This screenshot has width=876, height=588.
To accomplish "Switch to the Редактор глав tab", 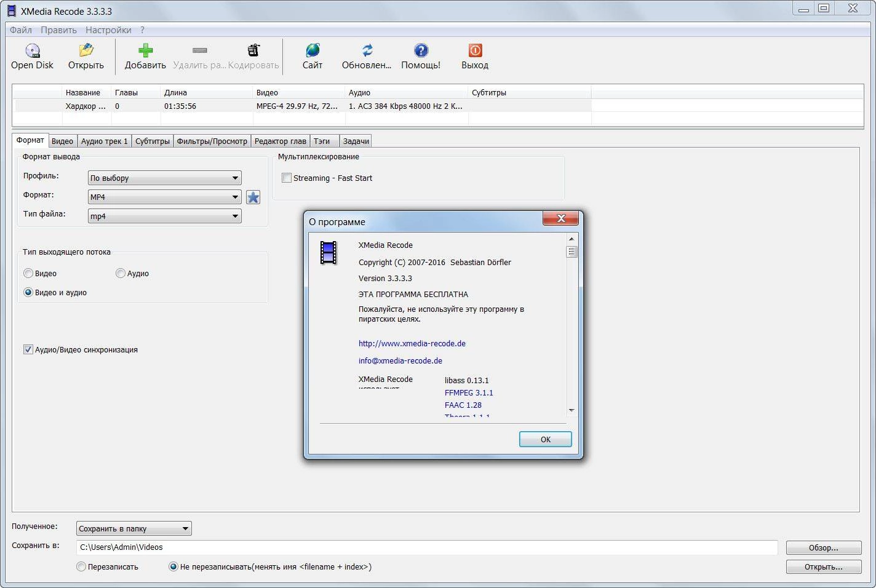I will click(281, 141).
